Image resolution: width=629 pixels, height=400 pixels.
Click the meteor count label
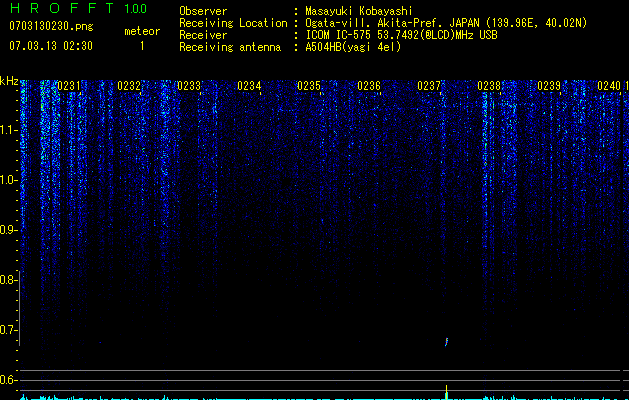coord(142,31)
